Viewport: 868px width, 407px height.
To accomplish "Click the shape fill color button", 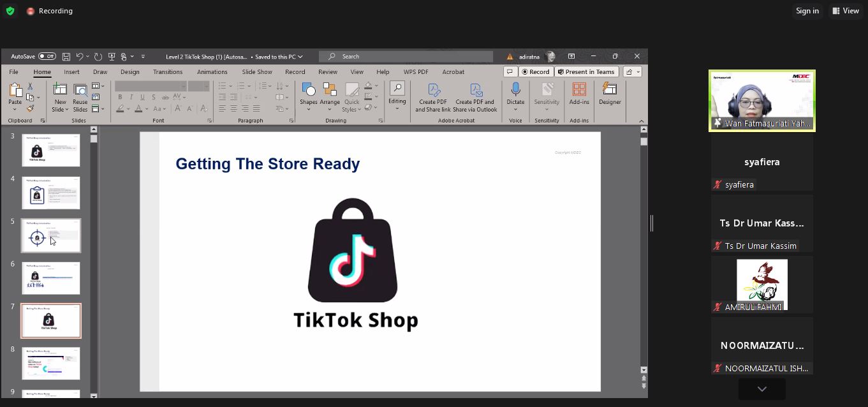I will (x=368, y=85).
